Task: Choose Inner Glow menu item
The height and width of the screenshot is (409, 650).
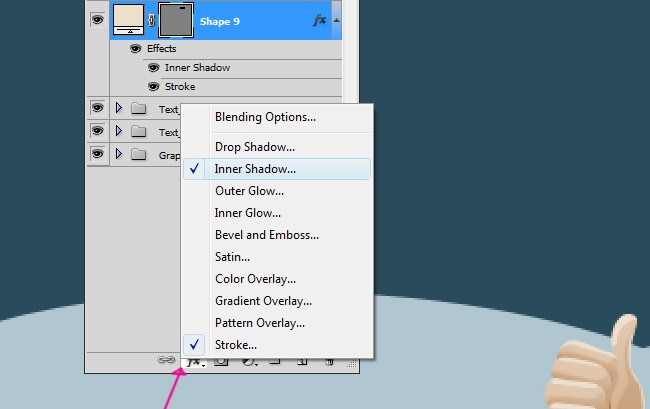Action: (x=277, y=213)
